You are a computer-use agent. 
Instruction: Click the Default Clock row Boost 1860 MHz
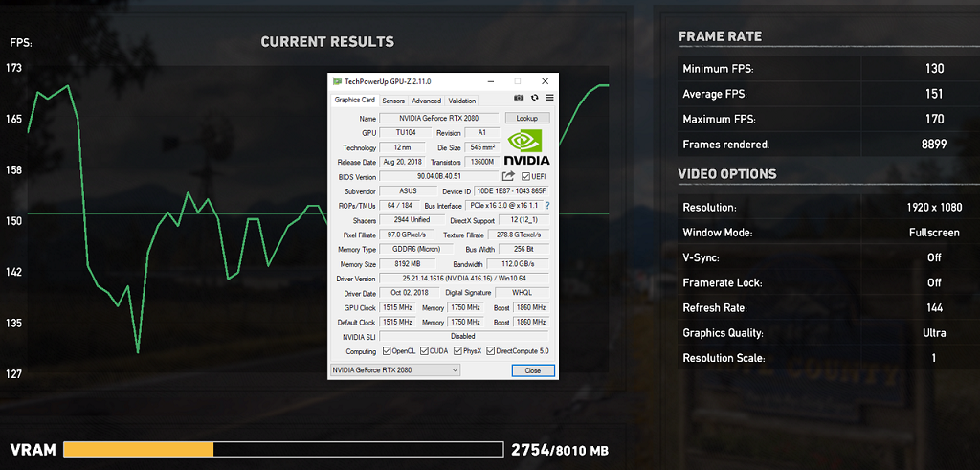[530, 322]
